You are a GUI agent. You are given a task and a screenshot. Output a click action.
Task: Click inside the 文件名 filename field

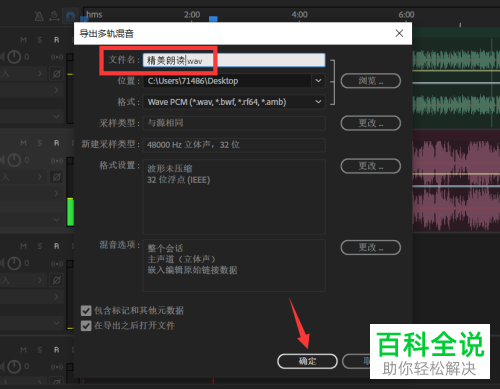[234, 60]
